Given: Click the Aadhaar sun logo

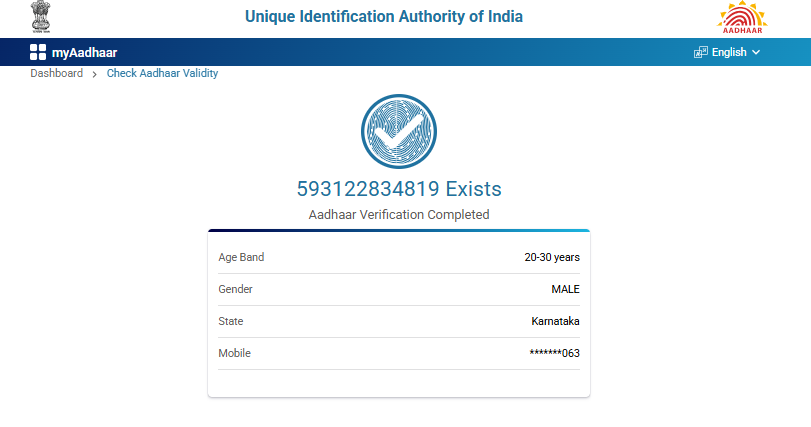Looking at the screenshot, I should (743, 18).
